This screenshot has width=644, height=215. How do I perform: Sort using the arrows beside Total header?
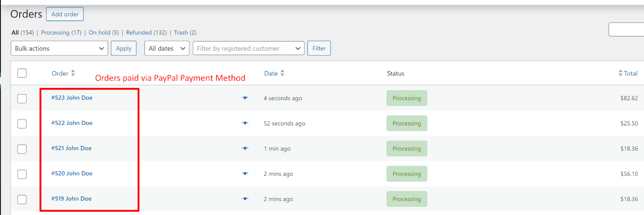tap(620, 73)
